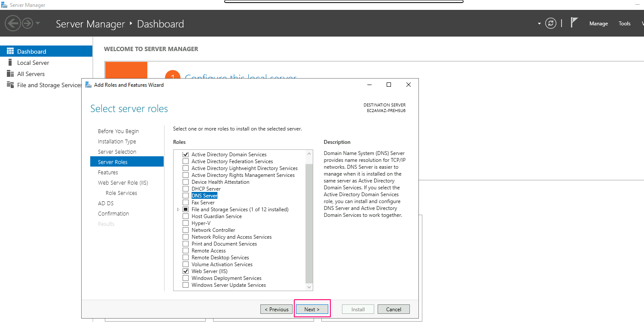Image resolution: width=644 pixels, height=322 pixels.
Task: Click roles list scroll up arrow
Action: click(309, 153)
